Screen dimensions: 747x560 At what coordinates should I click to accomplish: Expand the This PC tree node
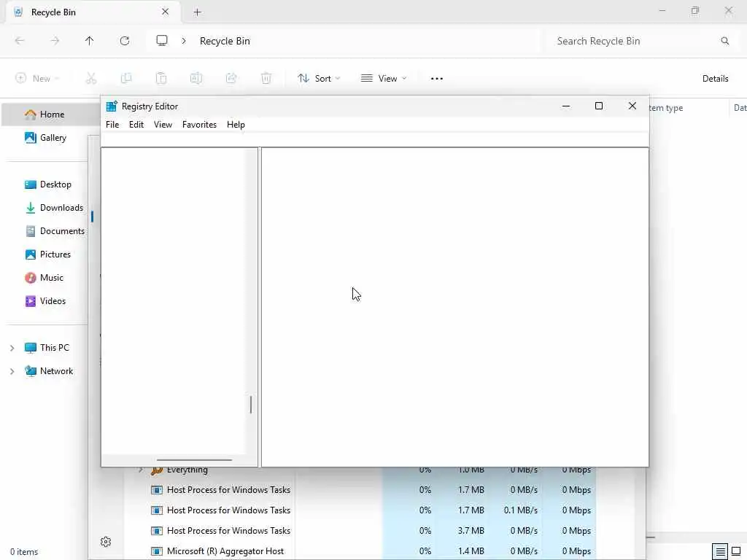coord(12,348)
